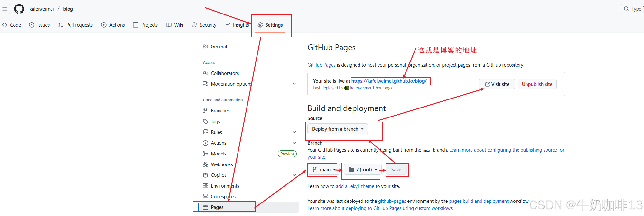Expand the Rules section chevron
Screen dimensions: 644x216
pos(294,132)
